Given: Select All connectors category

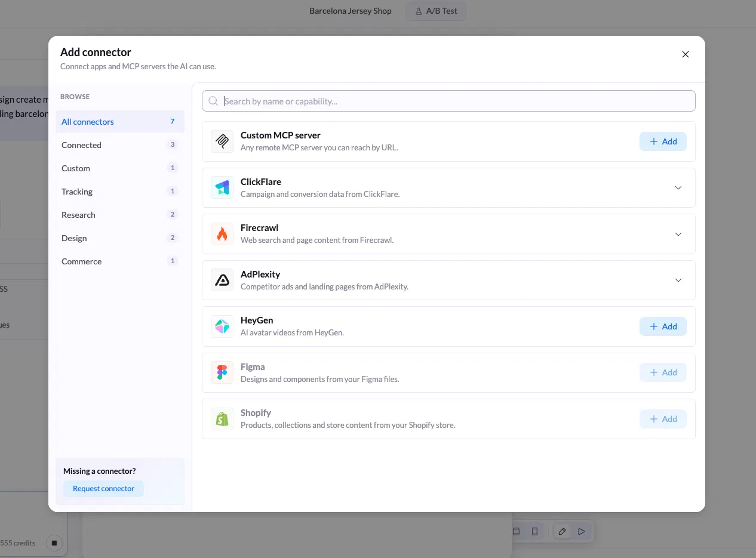Looking at the screenshot, I should [120, 122].
